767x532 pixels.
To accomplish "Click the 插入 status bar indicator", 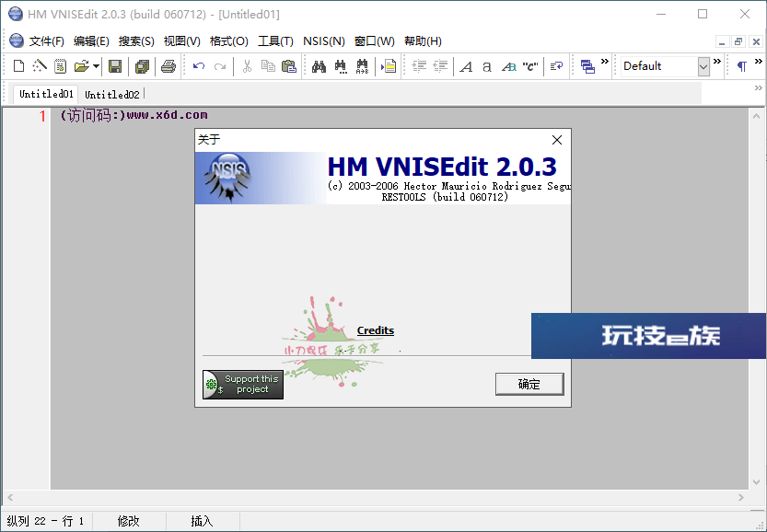I will click(x=202, y=521).
